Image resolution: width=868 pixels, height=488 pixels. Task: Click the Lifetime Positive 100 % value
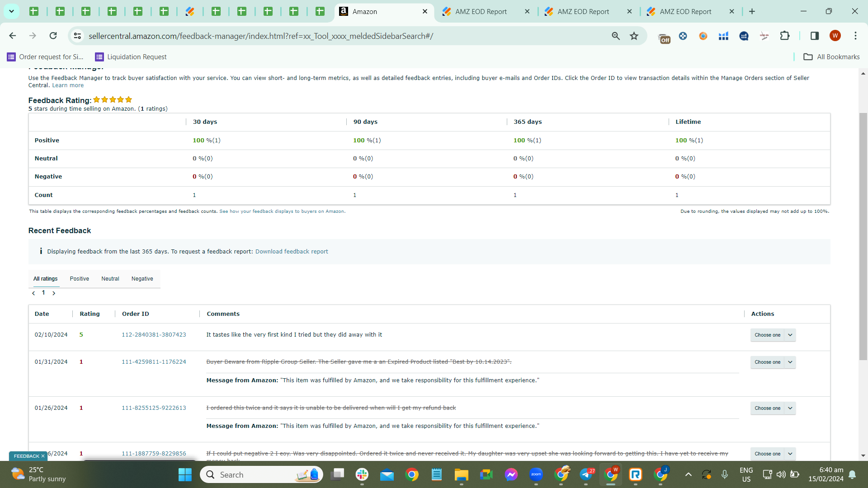pyautogui.click(x=689, y=141)
